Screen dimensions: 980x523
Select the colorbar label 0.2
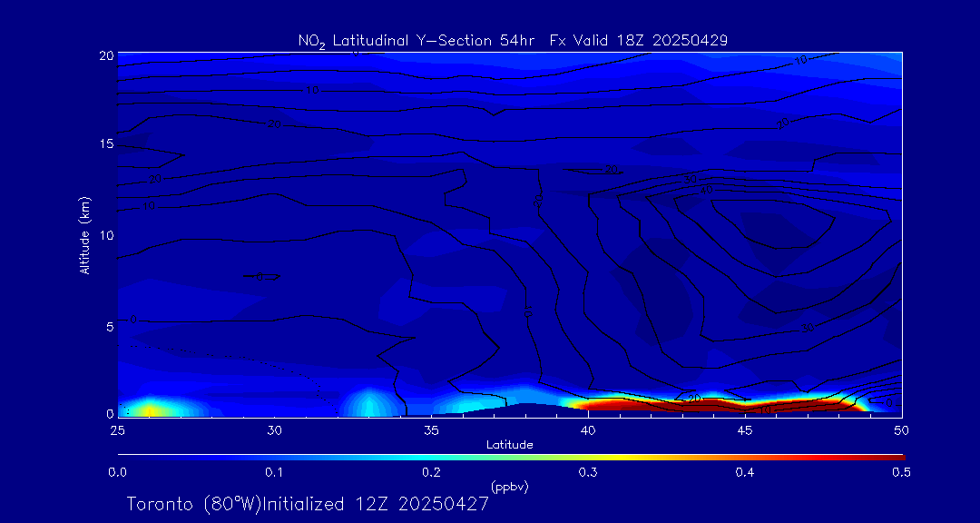(431, 473)
